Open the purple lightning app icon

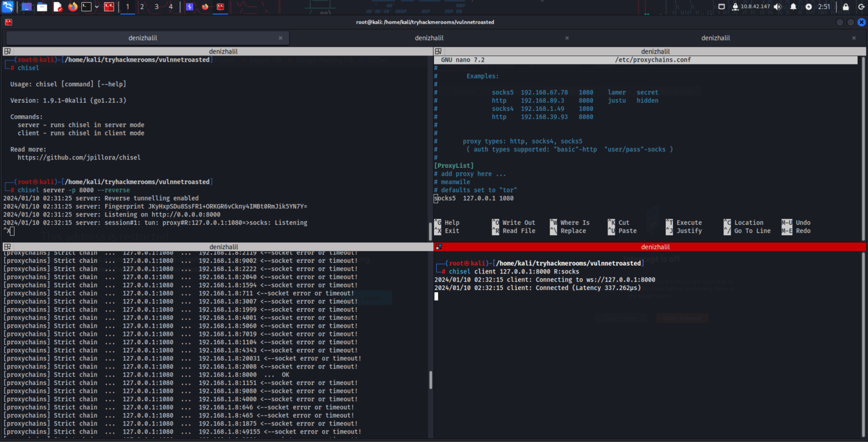189,6
